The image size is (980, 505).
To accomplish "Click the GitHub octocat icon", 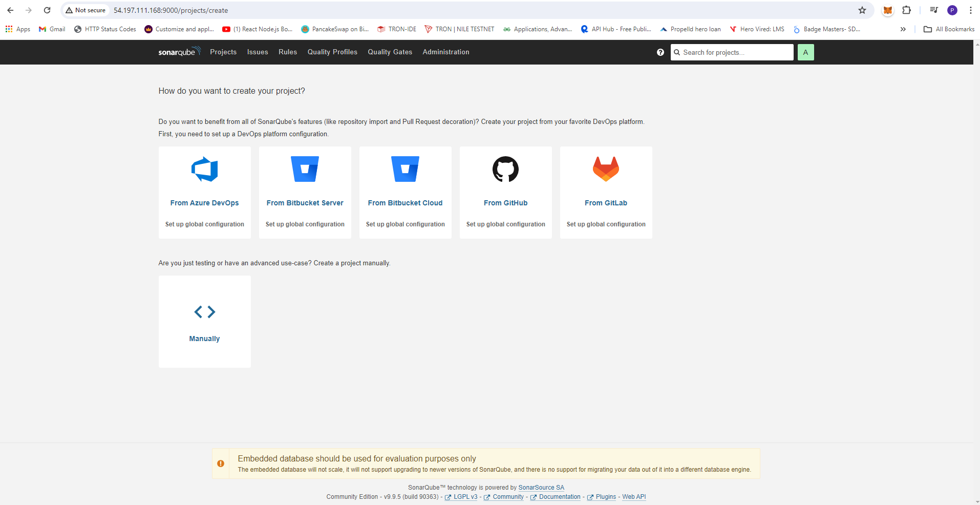I will point(505,169).
